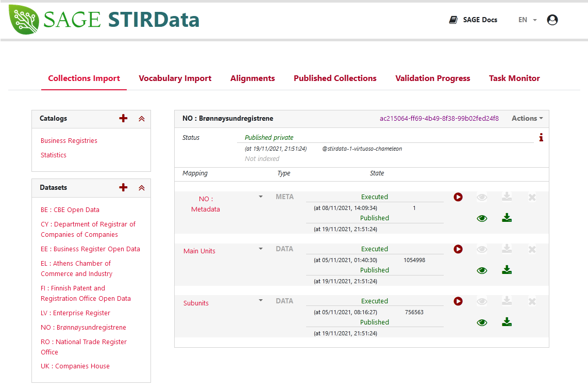The image size is (588, 389).
Task: Download published Subunits file (green)
Action: (x=507, y=322)
